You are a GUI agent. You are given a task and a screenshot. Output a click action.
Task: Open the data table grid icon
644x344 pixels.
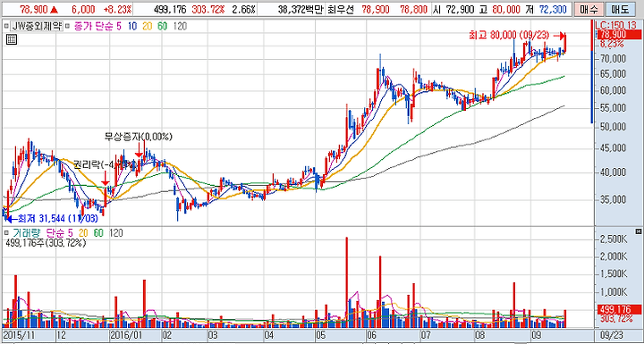[11, 39]
